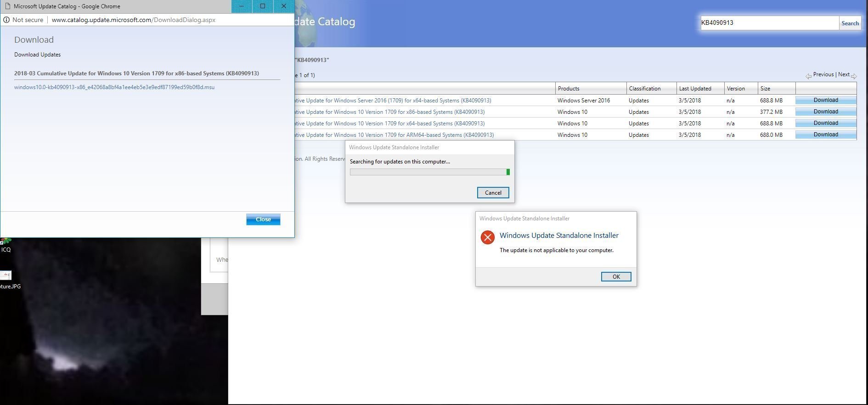Viewport: 868px width, 405px height.
Task: Open the Windows 10 1709 x86-based update link
Action: pos(389,112)
